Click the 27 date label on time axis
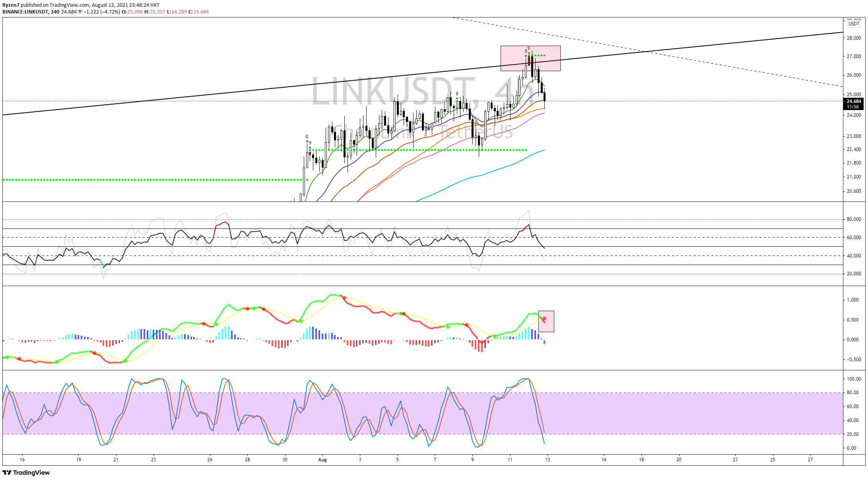The width and height of the screenshot is (868, 480). [810, 460]
